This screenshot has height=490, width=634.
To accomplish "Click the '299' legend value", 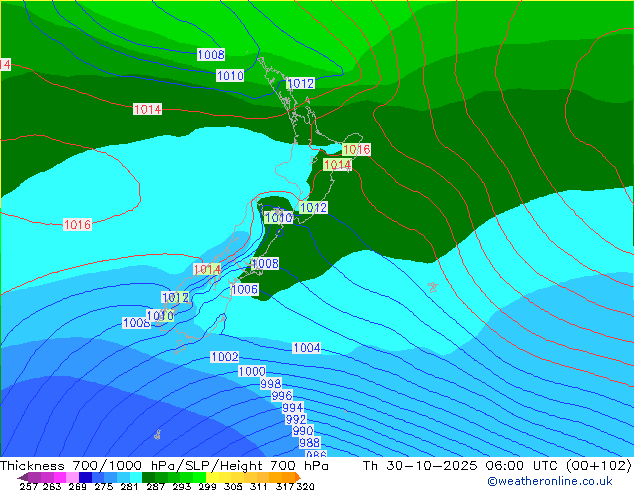I will point(207,486).
